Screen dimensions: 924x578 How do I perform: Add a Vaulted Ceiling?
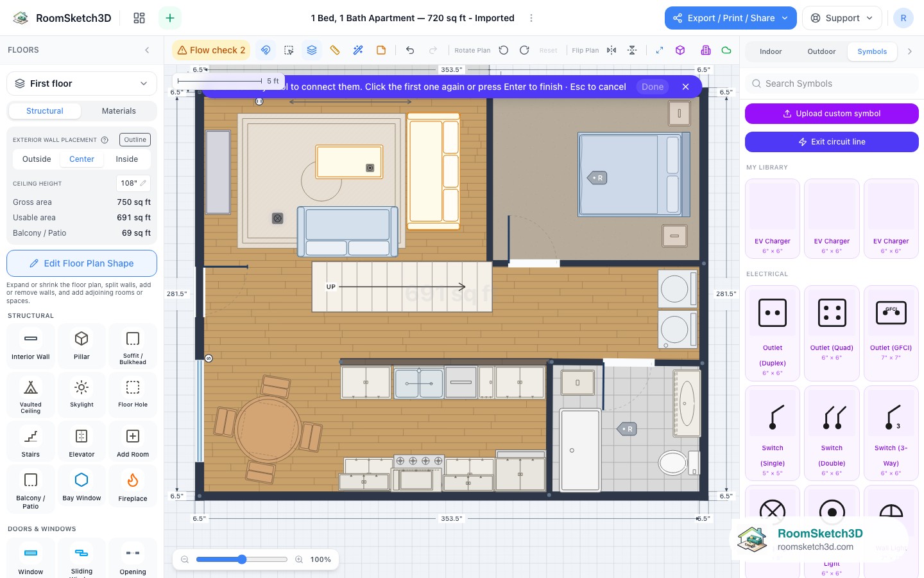click(x=30, y=395)
